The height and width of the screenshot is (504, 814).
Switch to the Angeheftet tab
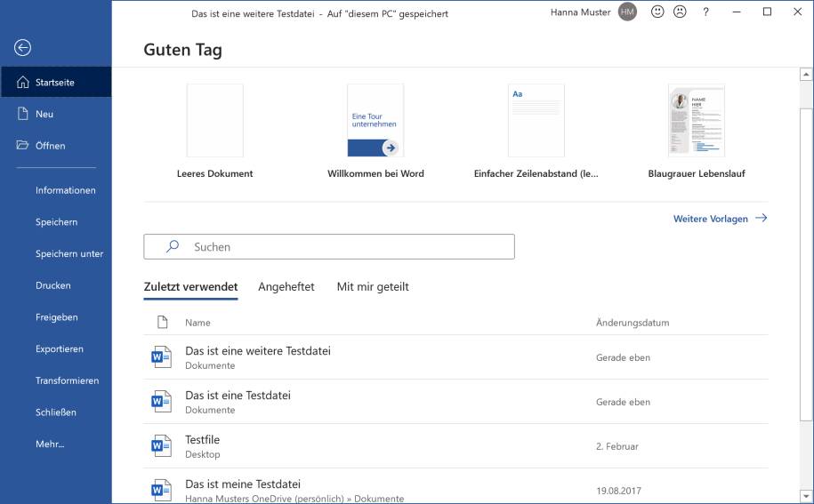click(x=286, y=287)
